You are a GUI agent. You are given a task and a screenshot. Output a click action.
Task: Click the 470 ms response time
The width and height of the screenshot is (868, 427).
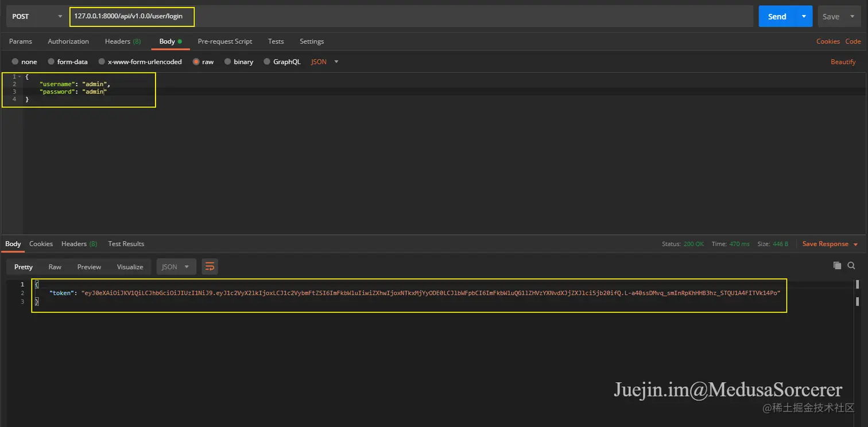point(739,244)
